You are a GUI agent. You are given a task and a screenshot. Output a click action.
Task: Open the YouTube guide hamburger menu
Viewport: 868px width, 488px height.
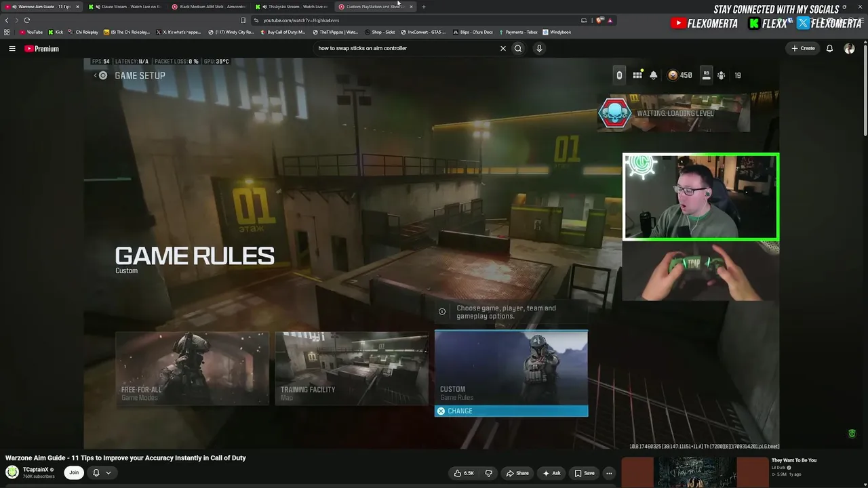point(12,49)
